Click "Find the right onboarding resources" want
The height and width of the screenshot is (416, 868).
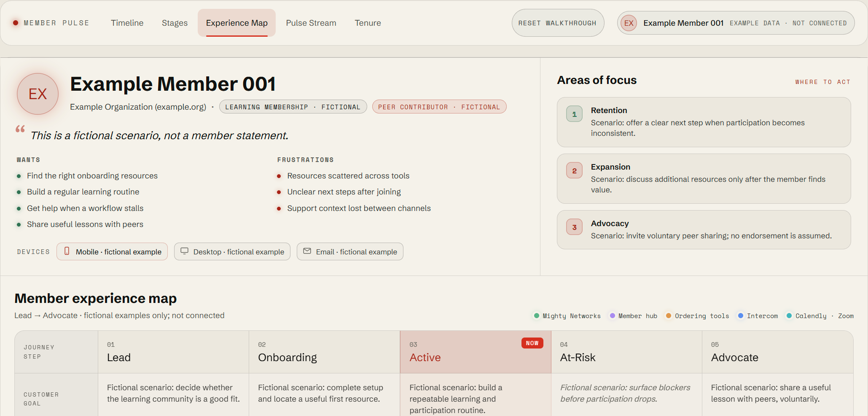point(92,176)
